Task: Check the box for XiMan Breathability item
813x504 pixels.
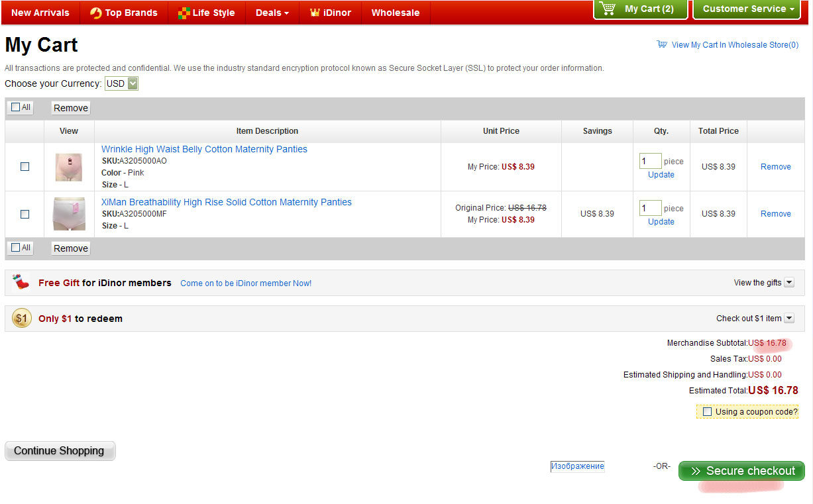Action: click(25, 214)
